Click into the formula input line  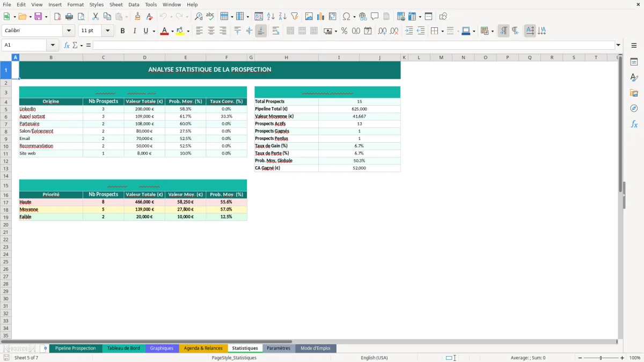pos(353,45)
